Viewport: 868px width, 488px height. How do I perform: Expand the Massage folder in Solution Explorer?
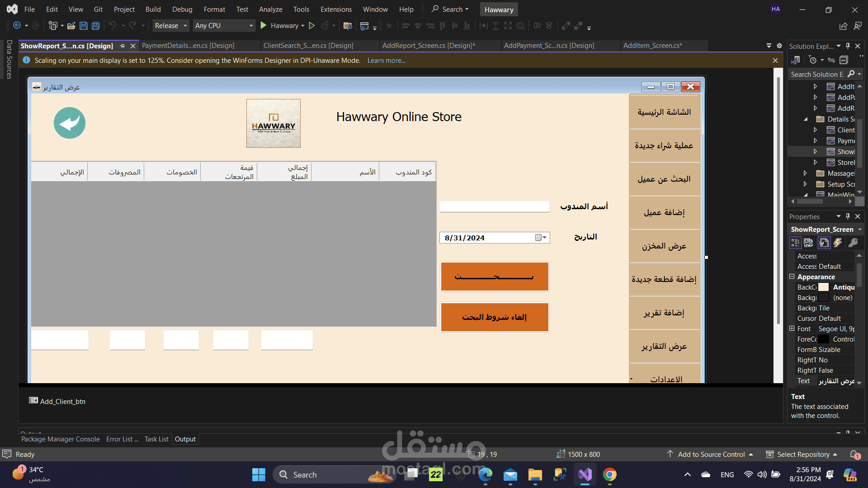point(805,173)
